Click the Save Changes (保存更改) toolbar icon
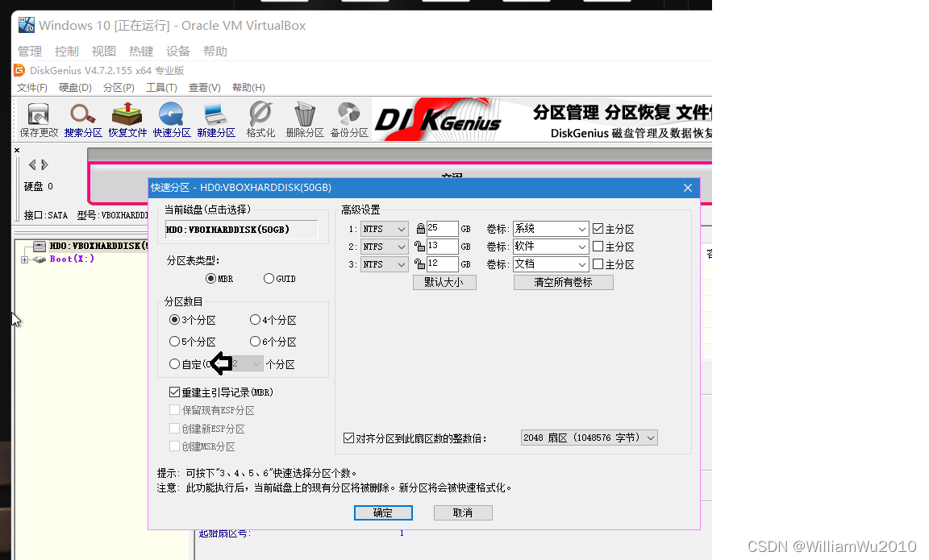 coord(39,120)
